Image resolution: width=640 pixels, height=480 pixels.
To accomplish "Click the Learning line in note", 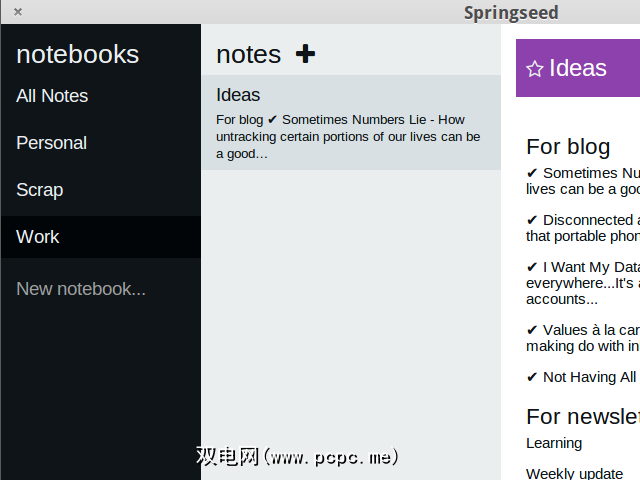I will 554,443.
